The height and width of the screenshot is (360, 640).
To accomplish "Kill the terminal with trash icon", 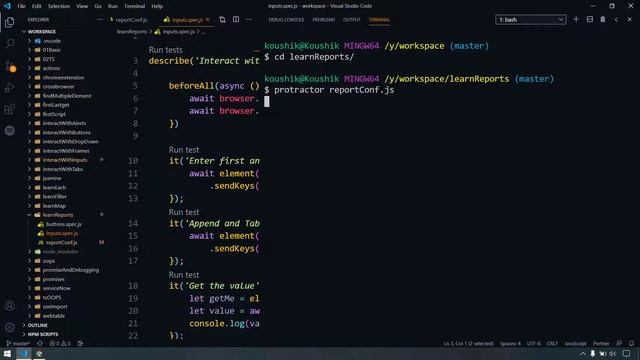I will 603,20.
